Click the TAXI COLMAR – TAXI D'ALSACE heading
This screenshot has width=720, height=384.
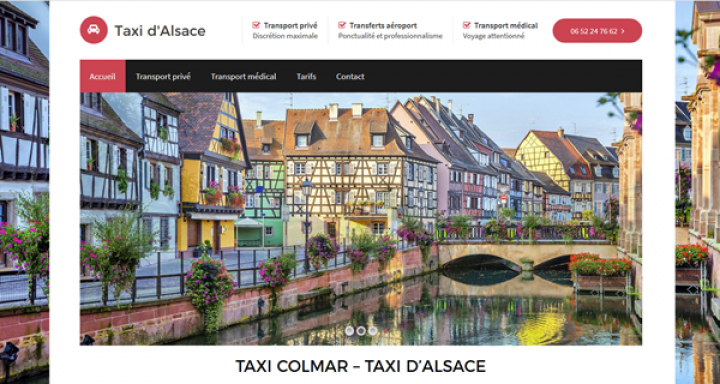(360, 366)
